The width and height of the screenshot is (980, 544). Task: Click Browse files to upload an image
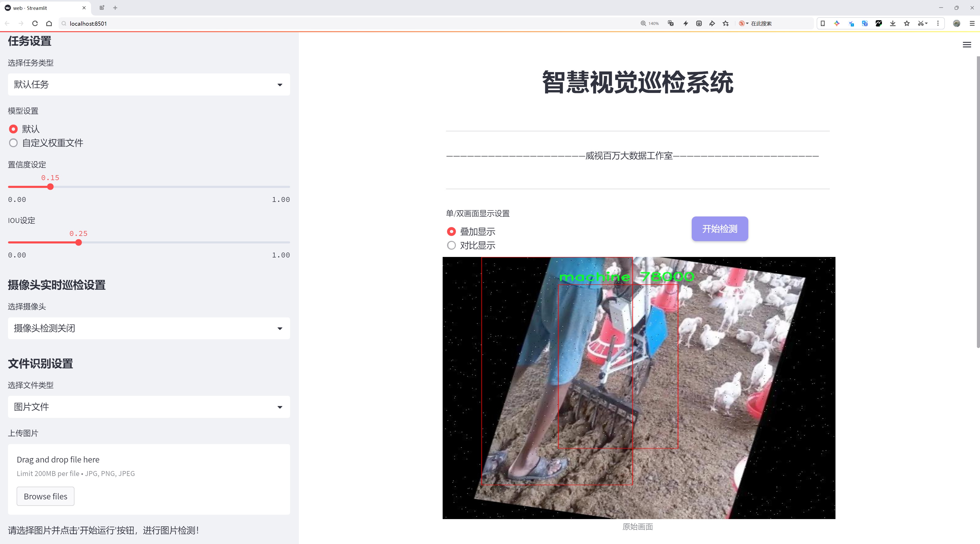45,496
